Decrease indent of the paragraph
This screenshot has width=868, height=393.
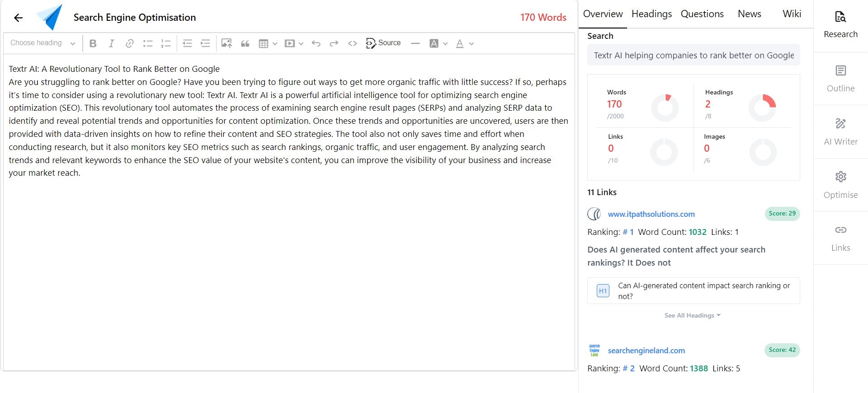tap(187, 43)
